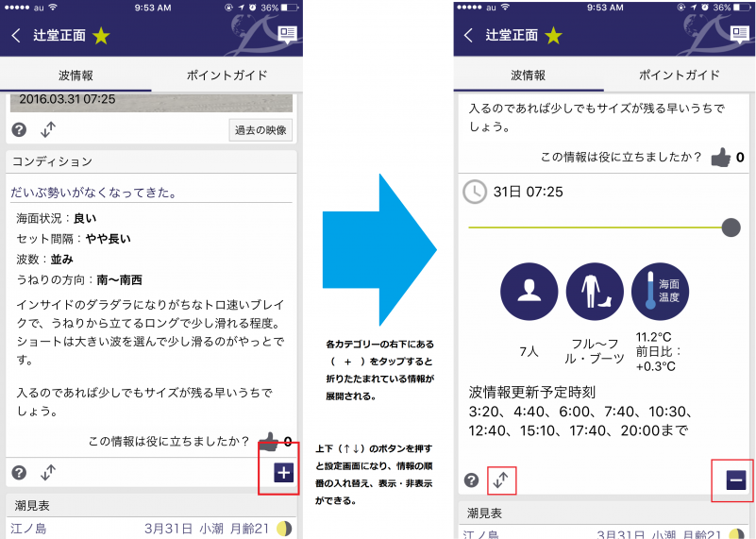756x539 pixels.
Task: Click the clock icon beside 31日 07:25
Action: 475,192
